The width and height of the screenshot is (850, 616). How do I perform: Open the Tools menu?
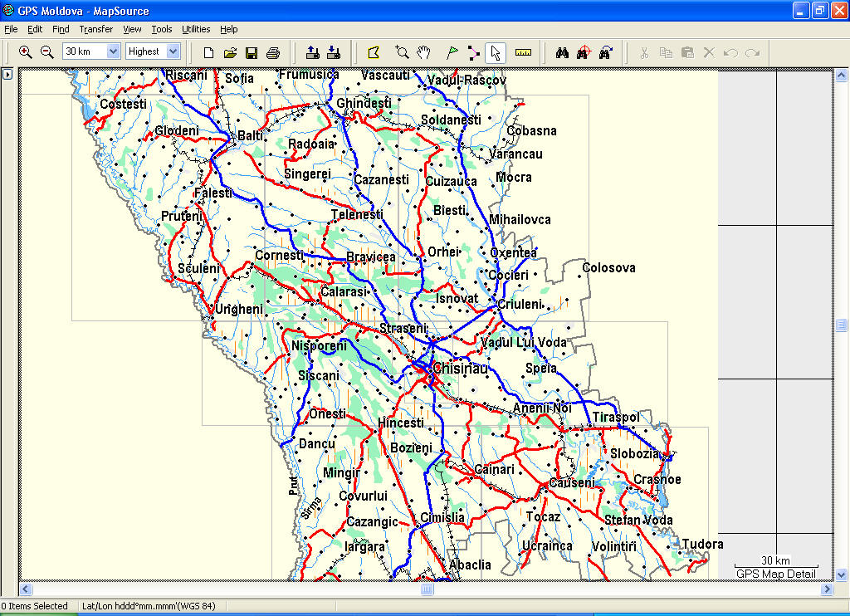click(162, 29)
